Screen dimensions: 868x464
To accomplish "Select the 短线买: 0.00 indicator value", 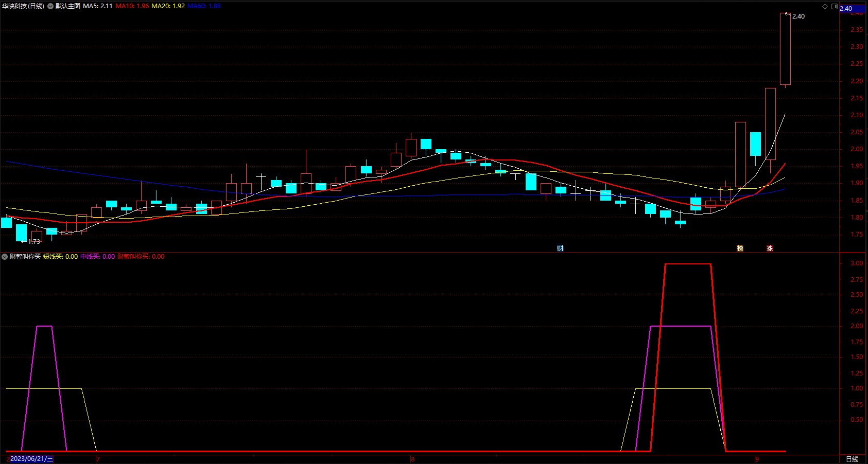I will pos(60,256).
